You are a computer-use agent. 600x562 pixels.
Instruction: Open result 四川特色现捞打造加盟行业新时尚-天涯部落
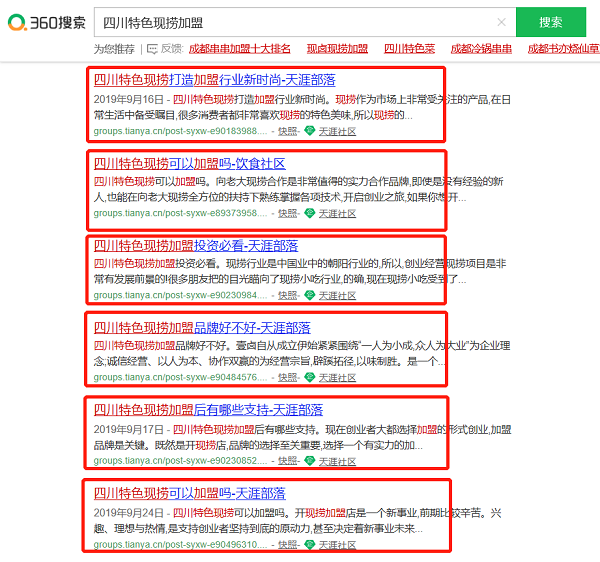214,79
